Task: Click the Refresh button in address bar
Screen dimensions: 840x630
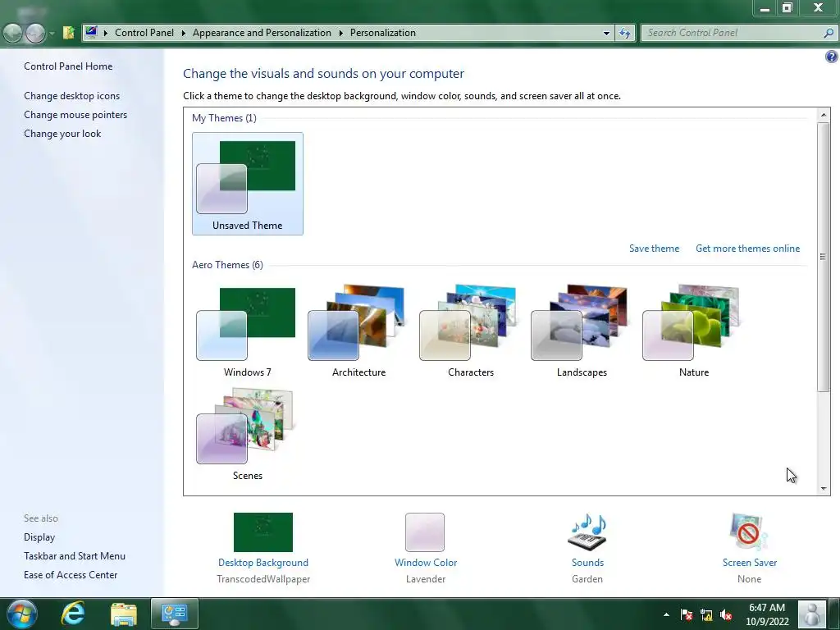Action: (x=624, y=33)
